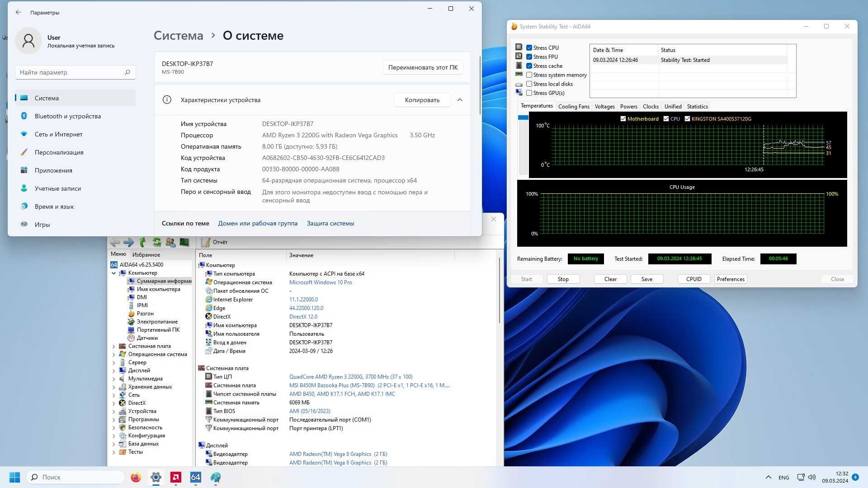Click the Найти параметр search field
This screenshot has width=868, height=488.
pos(75,72)
